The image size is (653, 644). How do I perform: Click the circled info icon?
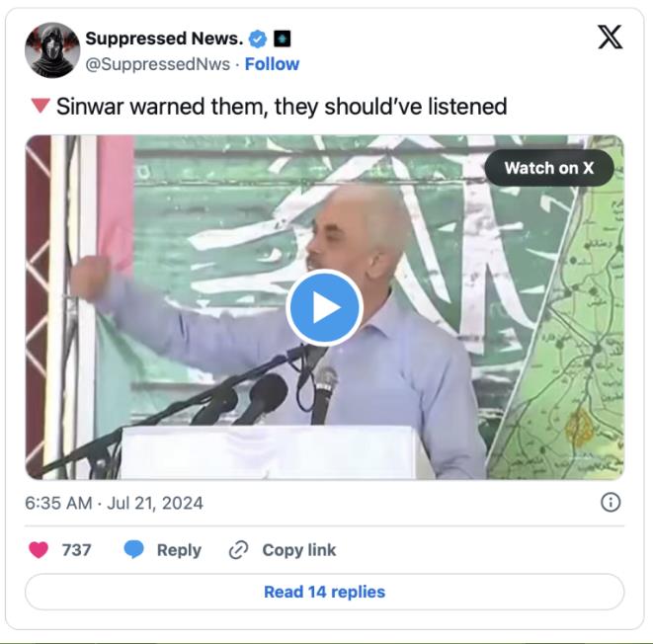(611, 502)
